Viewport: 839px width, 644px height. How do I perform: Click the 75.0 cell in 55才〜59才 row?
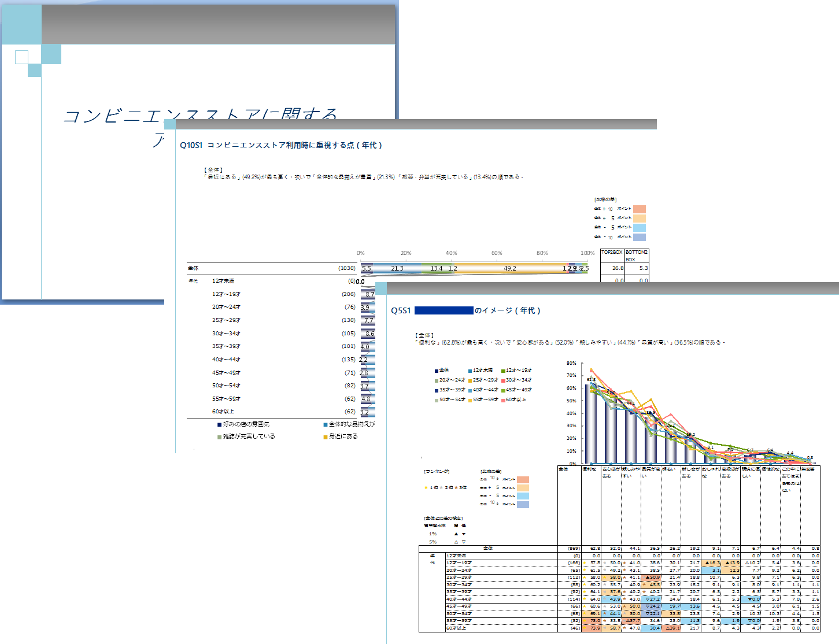point(592,621)
